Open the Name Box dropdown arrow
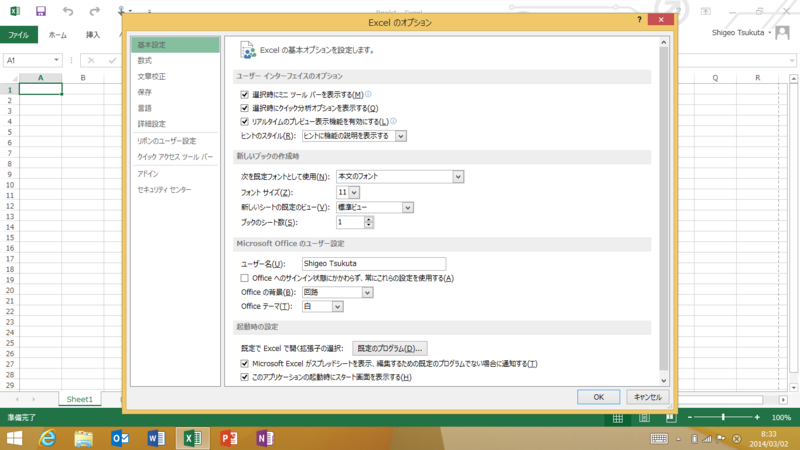This screenshot has width=800, height=450. tap(56, 60)
